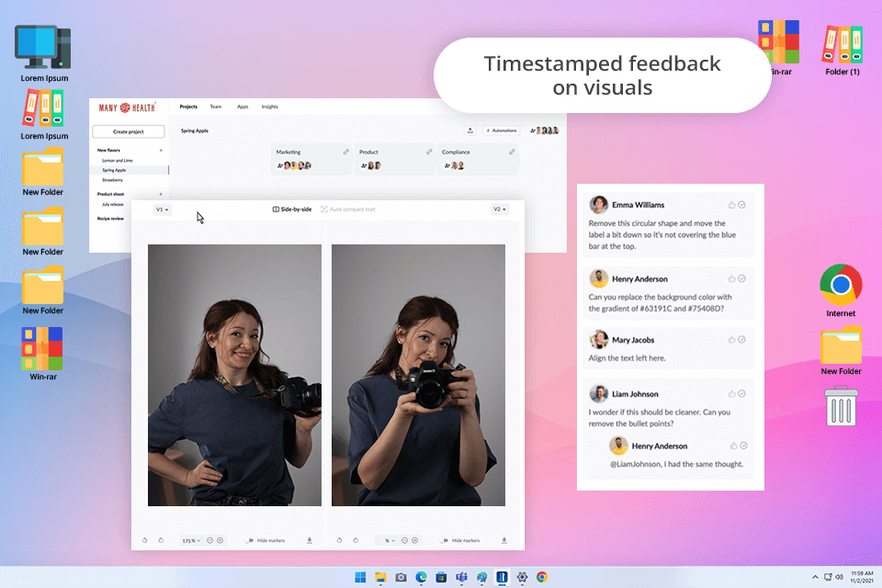Select Side-by-side view mode

[292, 209]
